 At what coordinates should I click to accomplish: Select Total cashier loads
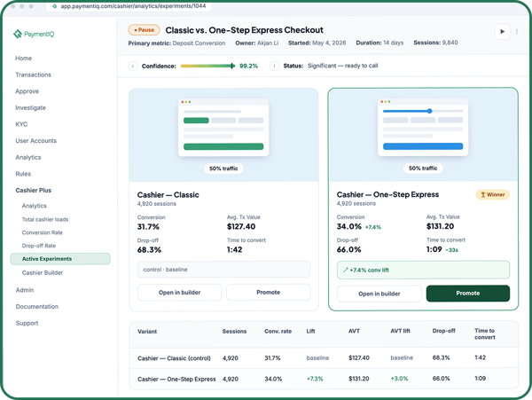(x=45, y=219)
